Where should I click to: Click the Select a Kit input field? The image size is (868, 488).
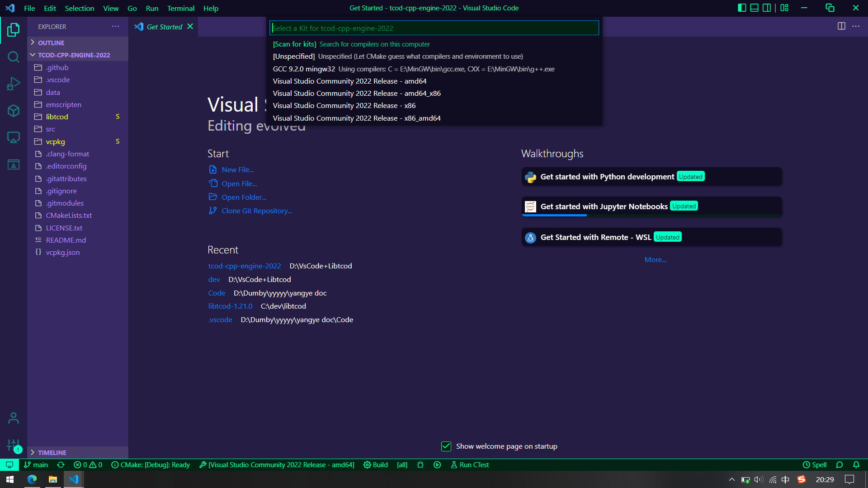click(x=434, y=28)
